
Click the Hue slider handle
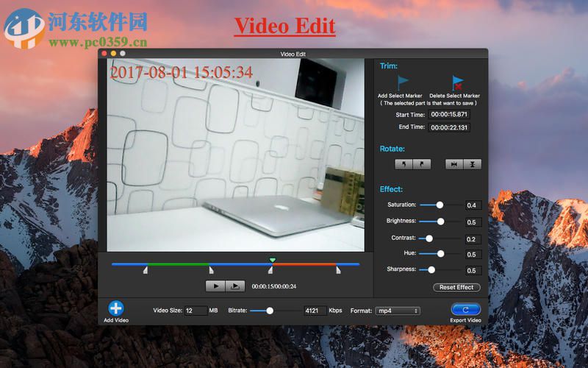click(x=440, y=254)
